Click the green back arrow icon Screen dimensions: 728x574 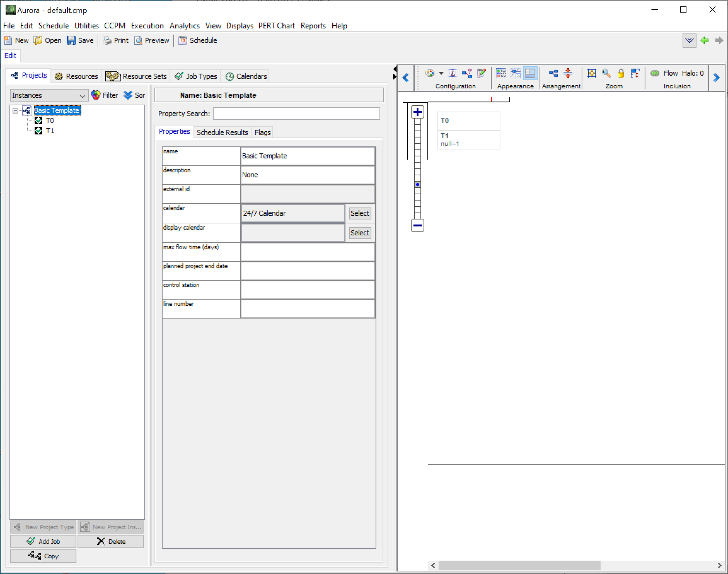click(704, 40)
